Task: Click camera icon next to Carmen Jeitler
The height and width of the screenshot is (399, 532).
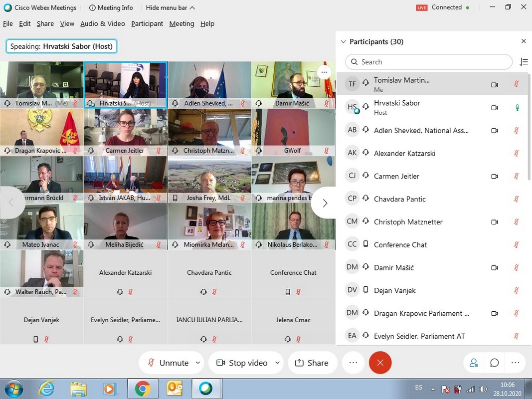Action: [495, 176]
